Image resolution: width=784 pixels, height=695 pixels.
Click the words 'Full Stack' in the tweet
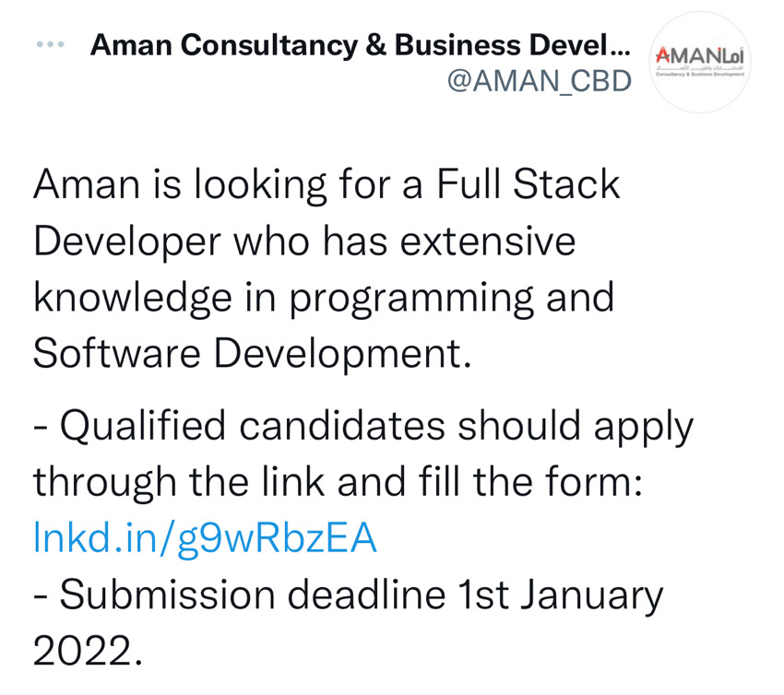pos(528,183)
